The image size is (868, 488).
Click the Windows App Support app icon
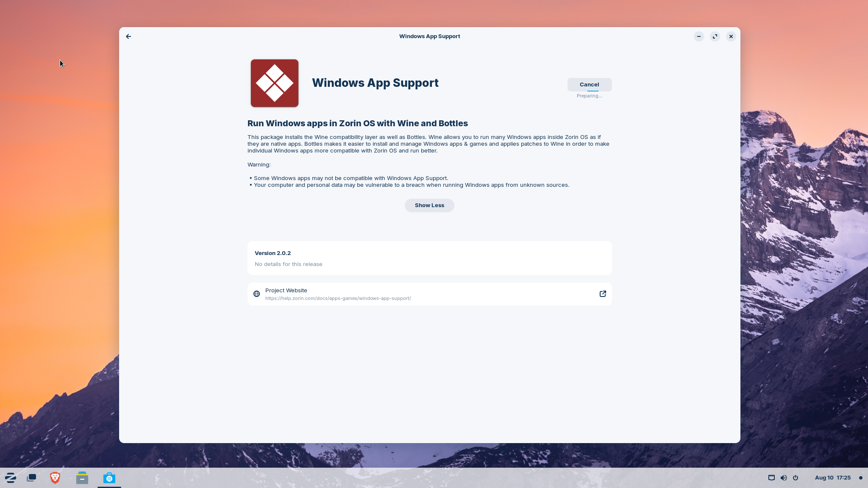point(274,83)
